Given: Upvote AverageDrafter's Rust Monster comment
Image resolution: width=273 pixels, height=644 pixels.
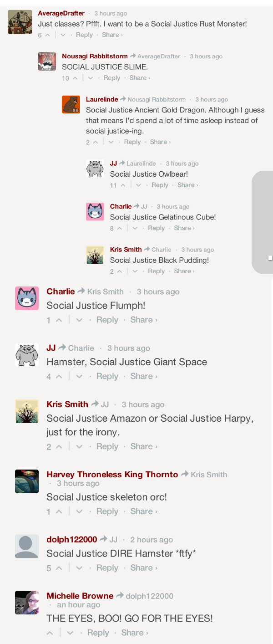Looking at the screenshot, I should (x=47, y=35).
